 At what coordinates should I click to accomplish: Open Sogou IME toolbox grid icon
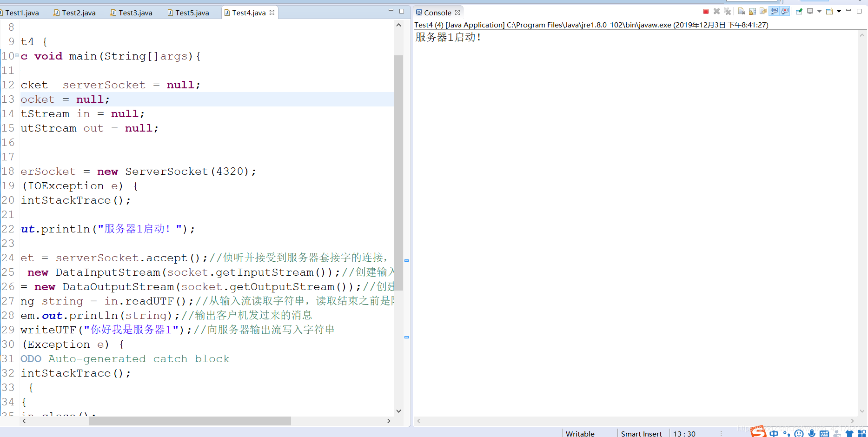pos(861,433)
